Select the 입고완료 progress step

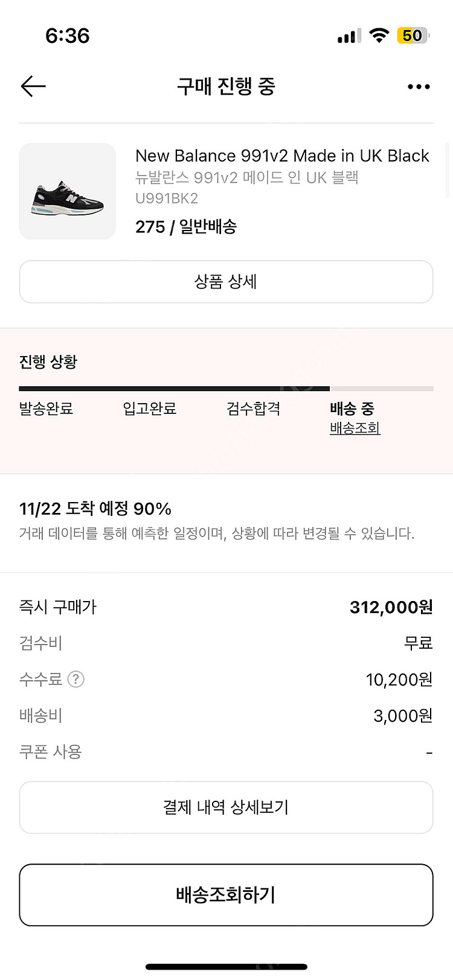150,409
